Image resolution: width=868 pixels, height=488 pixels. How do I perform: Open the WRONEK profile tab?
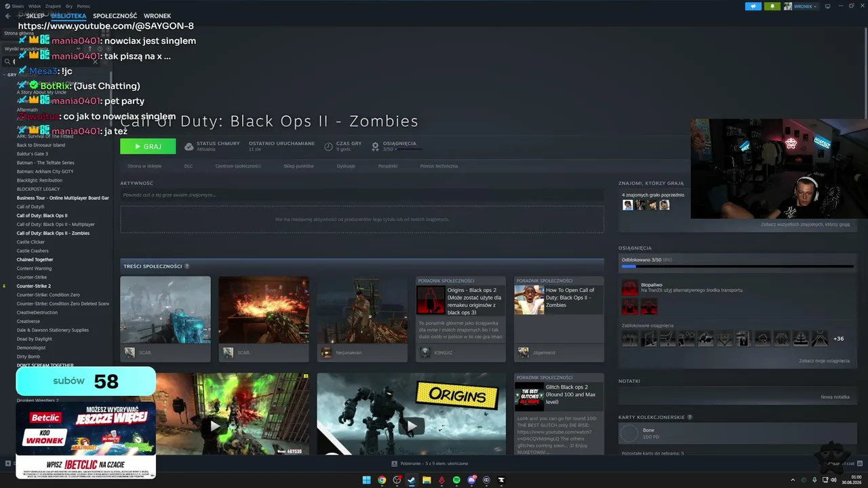[x=157, y=16]
